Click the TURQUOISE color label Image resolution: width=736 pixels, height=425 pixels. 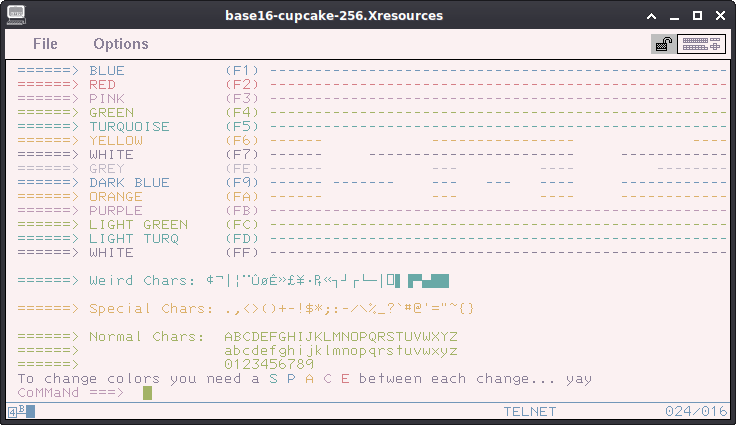tap(130, 127)
